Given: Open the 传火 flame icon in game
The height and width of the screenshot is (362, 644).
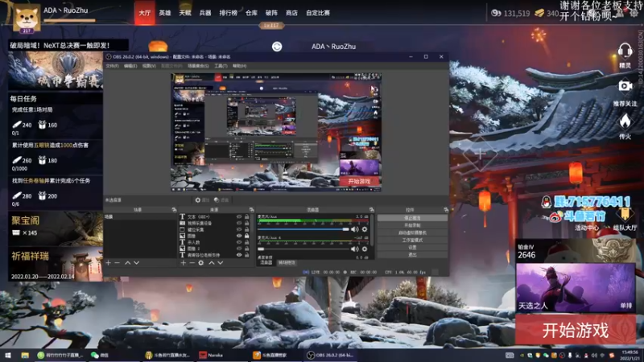Looking at the screenshot, I should (625, 122).
